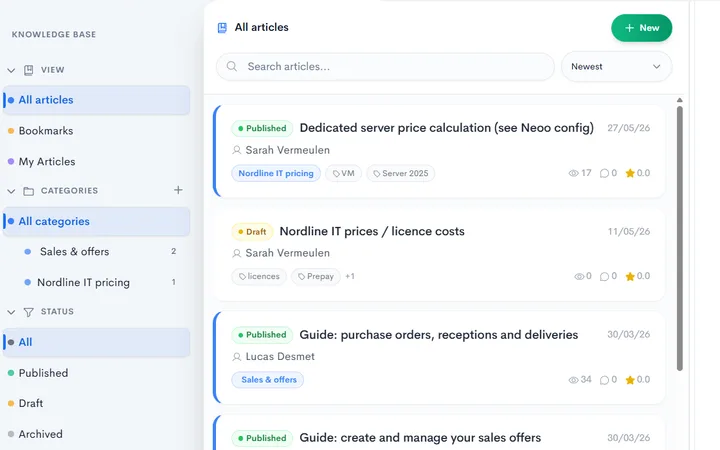This screenshot has width=720, height=450.
Task: Click the article list scrollbar thumb
Action: (x=680, y=239)
